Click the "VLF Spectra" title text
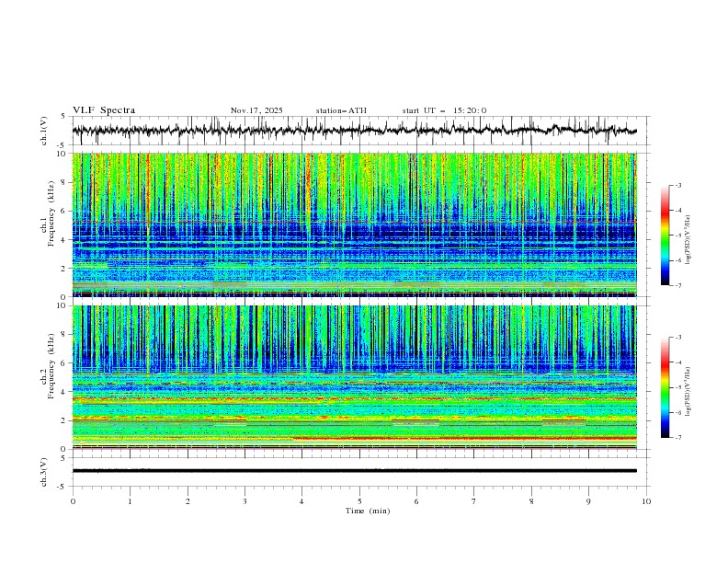This screenshot has height=563, width=728. pos(104,110)
